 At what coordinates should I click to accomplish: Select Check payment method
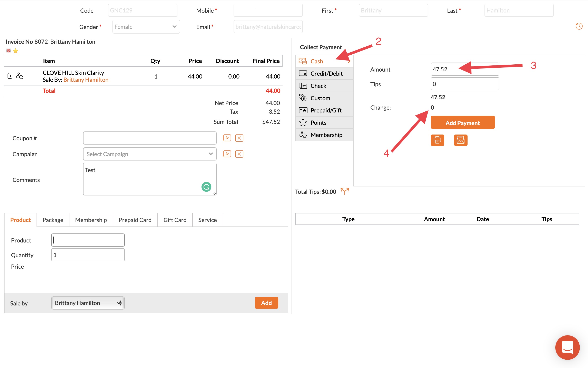tap(324, 86)
